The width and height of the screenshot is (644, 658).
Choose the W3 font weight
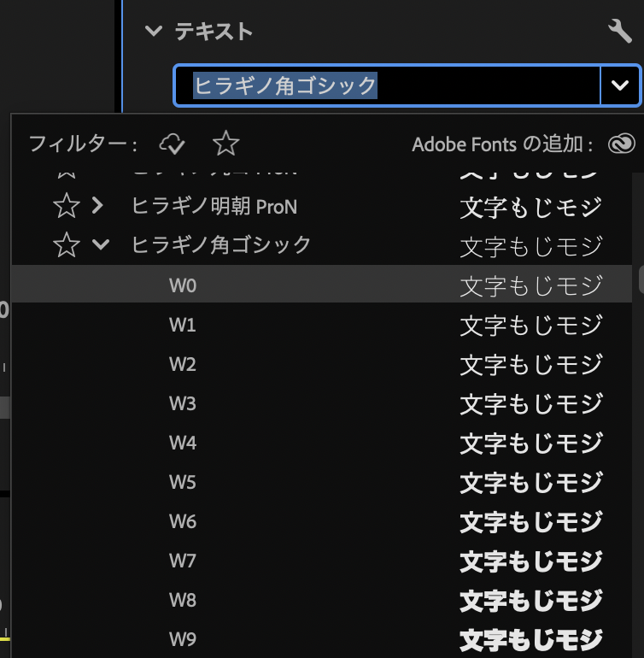point(321,402)
